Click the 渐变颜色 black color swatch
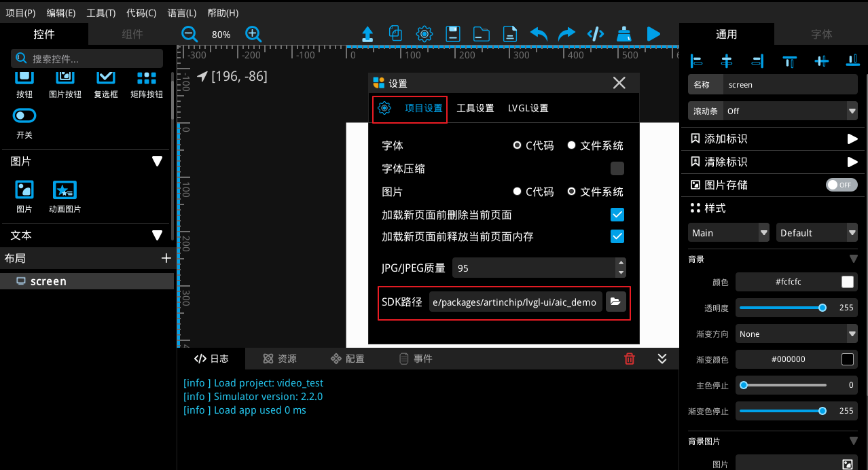868x470 pixels. tap(847, 359)
